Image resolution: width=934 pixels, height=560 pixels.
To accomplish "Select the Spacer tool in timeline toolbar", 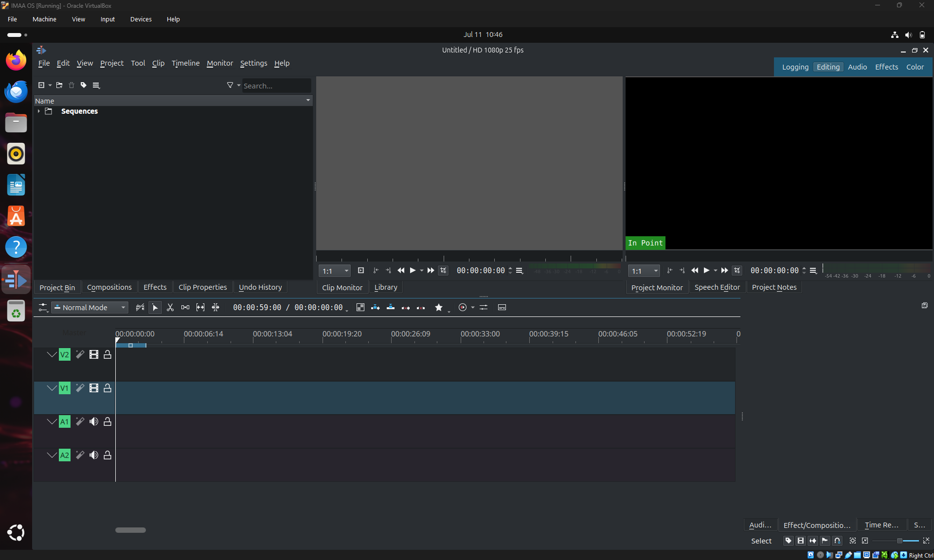I will tap(185, 307).
